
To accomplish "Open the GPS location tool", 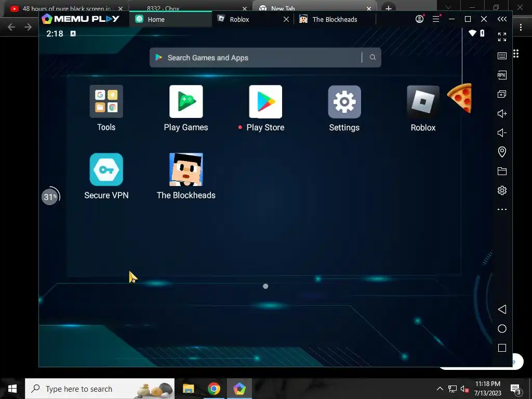I will pos(502,152).
